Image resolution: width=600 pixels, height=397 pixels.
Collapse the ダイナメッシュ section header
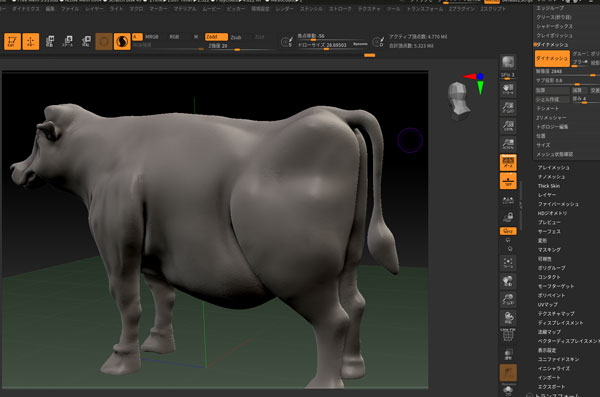[x=551, y=45]
